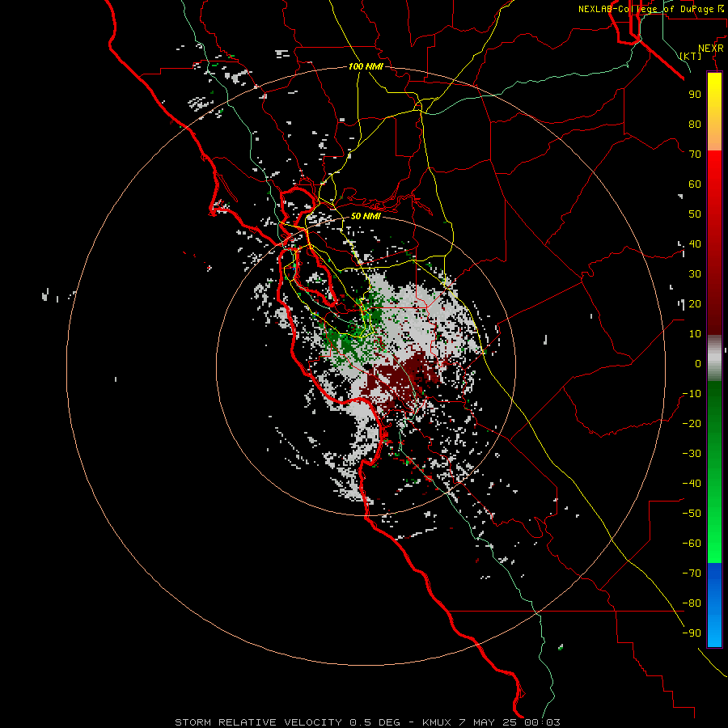The height and width of the screenshot is (728, 728).
Task: Click the 7 MAY 25 date in the caption
Action: pos(488,722)
